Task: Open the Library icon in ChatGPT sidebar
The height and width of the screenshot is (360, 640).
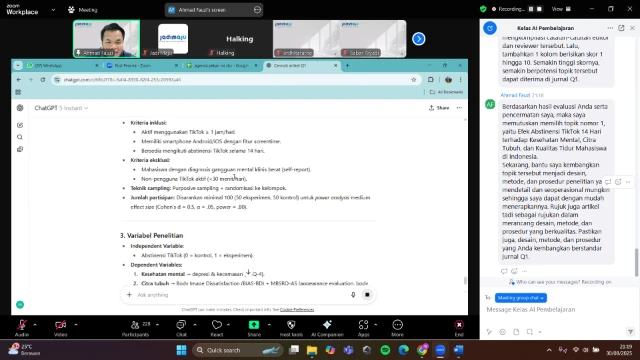Action: pos(20,149)
